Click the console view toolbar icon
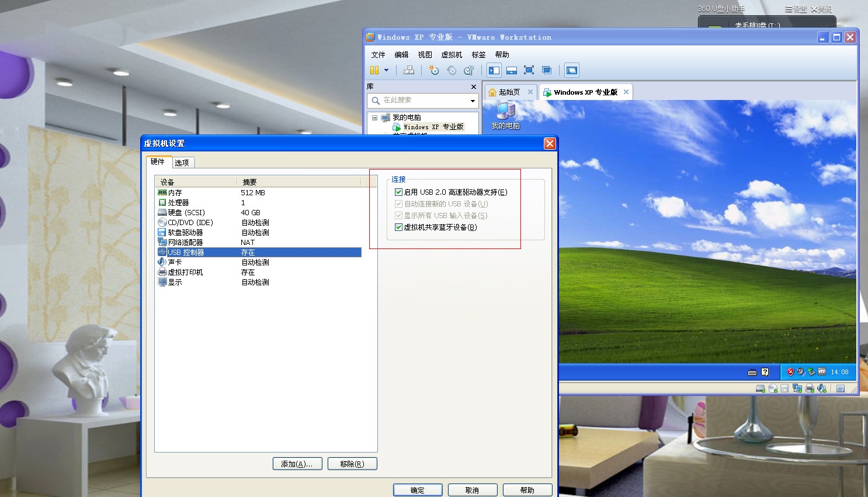The width and height of the screenshot is (868, 497). 572,70
